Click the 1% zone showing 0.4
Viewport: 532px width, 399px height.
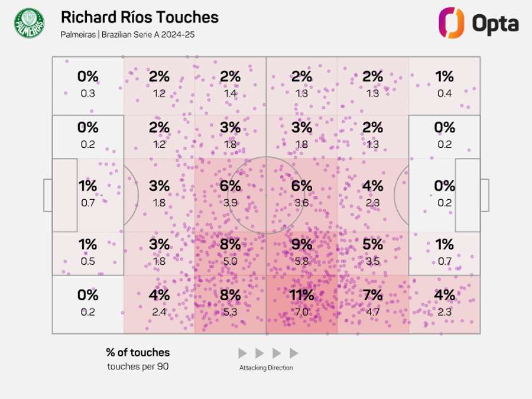click(445, 86)
